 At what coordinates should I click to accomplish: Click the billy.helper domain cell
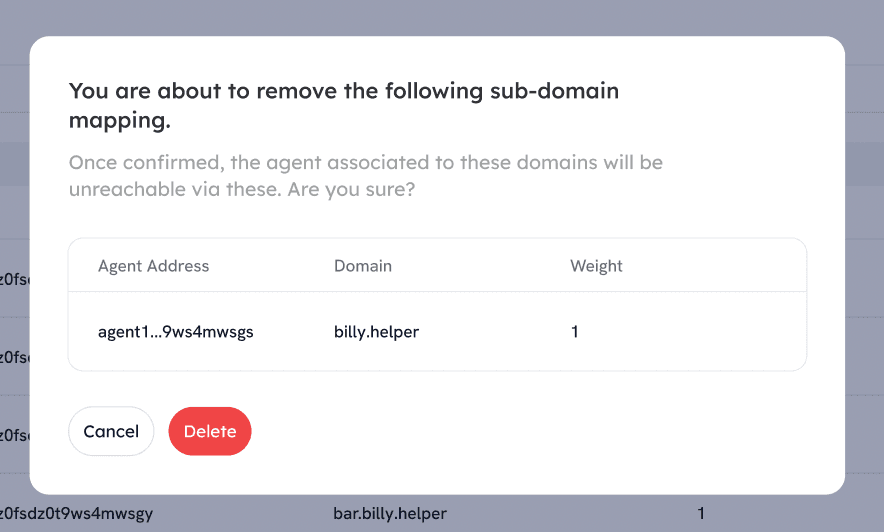point(376,332)
